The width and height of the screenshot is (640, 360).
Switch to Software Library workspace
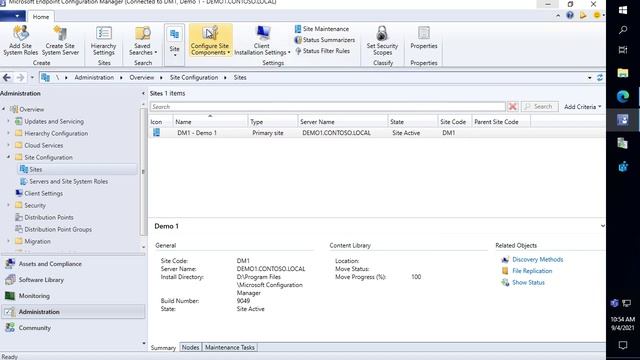click(x=73, y=280)
